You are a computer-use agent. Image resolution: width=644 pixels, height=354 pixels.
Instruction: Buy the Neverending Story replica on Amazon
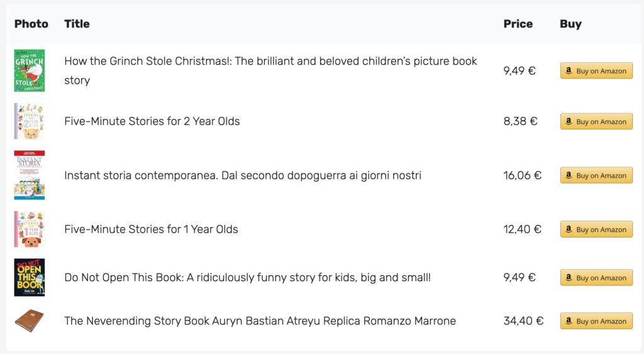click(x=596, y=321)
